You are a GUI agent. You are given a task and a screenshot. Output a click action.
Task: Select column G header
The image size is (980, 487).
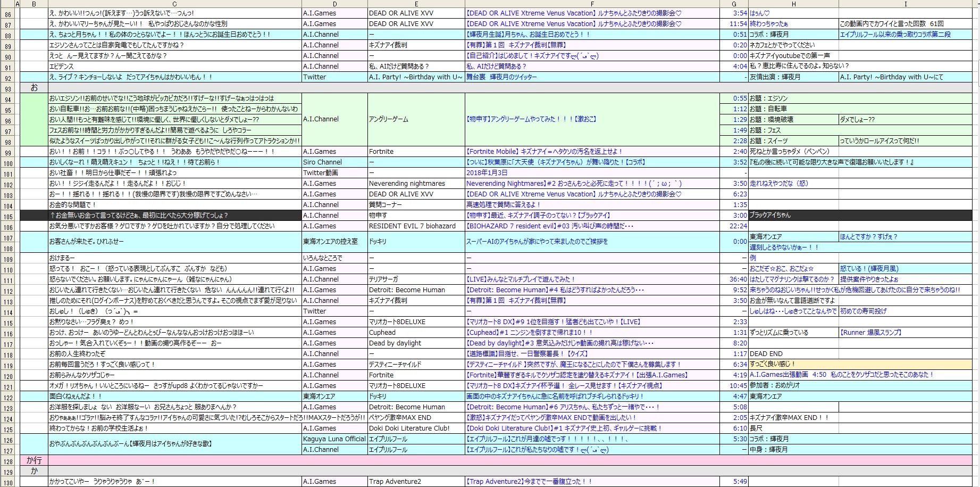click(734, 4)
